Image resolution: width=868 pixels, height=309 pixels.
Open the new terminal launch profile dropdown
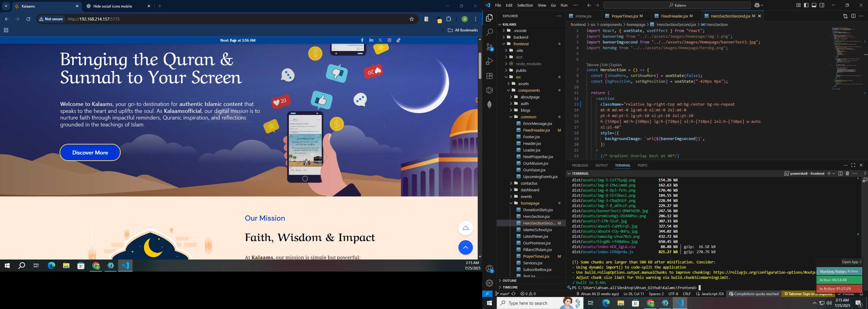pos(834,174)
